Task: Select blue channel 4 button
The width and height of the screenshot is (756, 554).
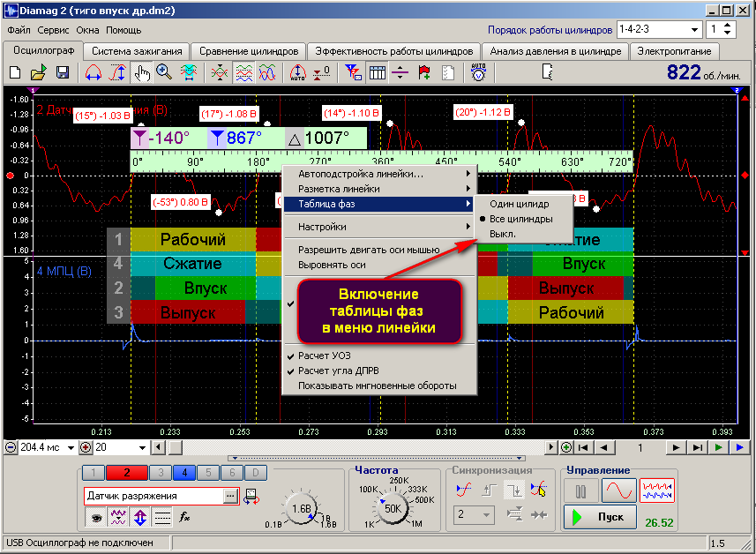Action: tap(184, 473)
